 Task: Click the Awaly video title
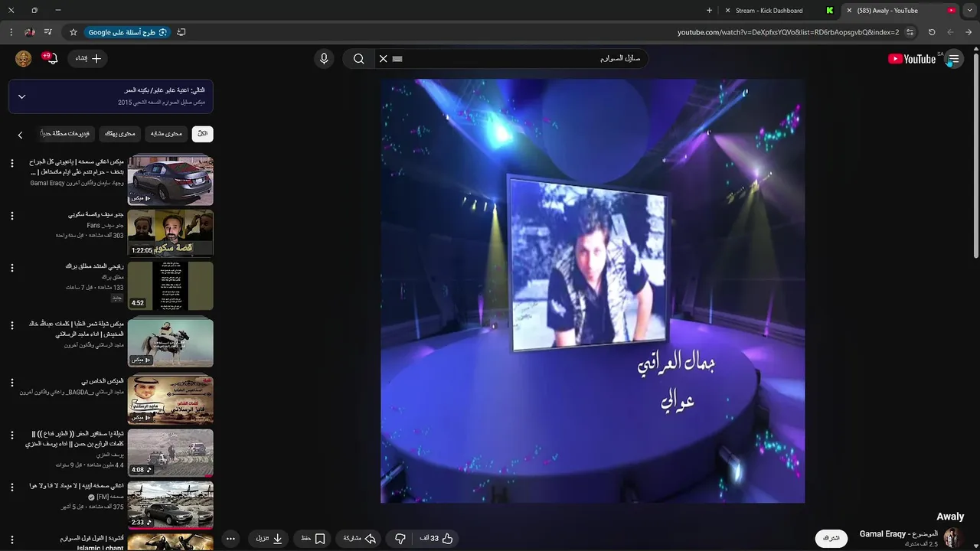point(950,517)
